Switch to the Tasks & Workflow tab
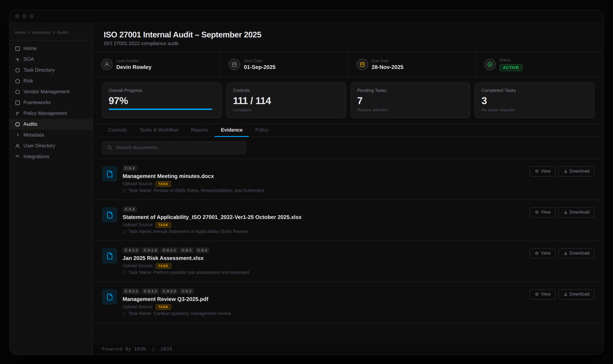613x364 pixels. pos(159,130)
